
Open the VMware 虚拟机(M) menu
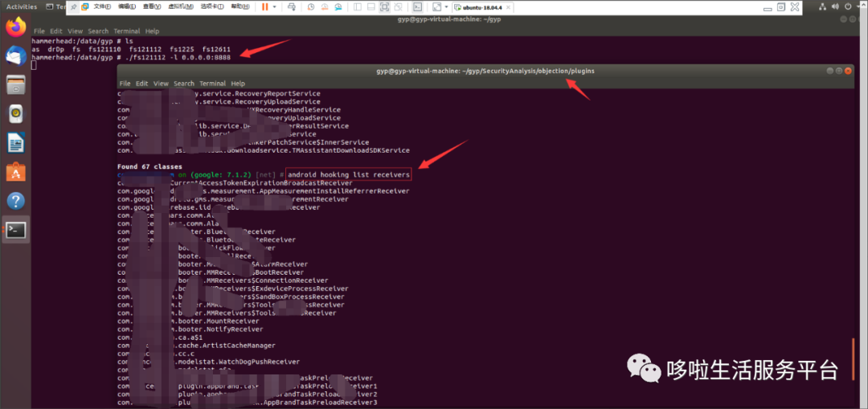180,6
